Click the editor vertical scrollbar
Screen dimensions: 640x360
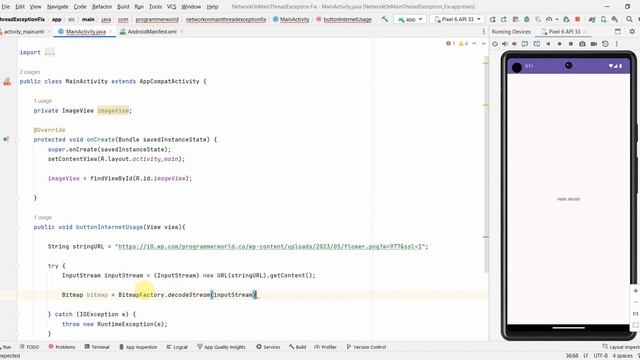coord(486,163)
